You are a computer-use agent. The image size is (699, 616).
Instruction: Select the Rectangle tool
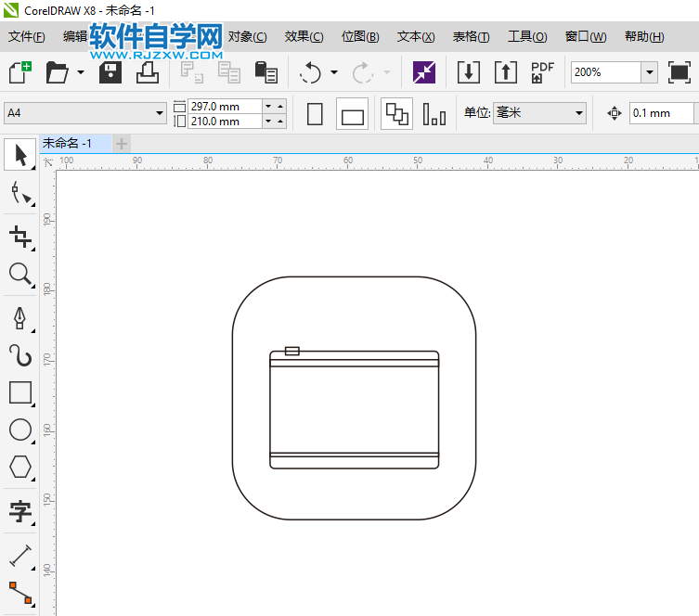(20, 392)
